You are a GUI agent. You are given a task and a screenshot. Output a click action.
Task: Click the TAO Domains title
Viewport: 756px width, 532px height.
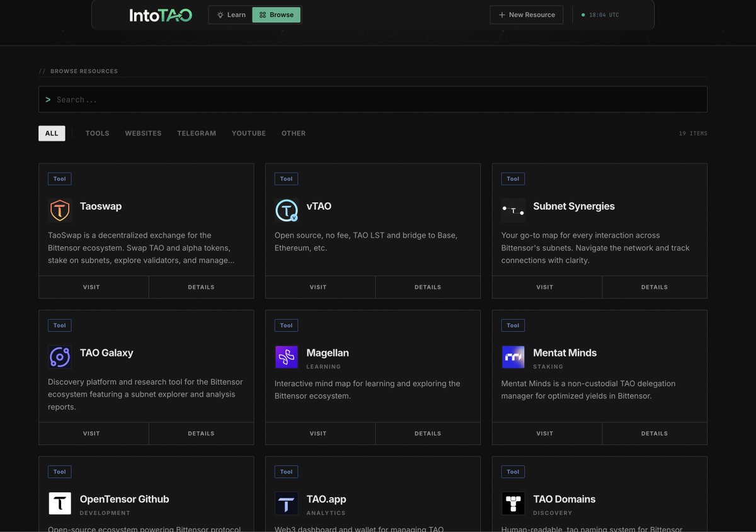pyautogui.click(x=564, y=499)
